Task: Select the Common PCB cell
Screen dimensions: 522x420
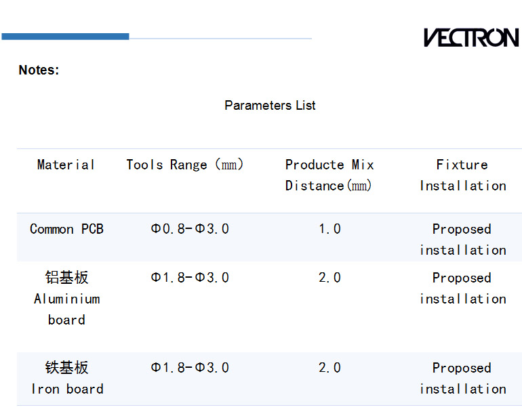Action: (66, 229)
